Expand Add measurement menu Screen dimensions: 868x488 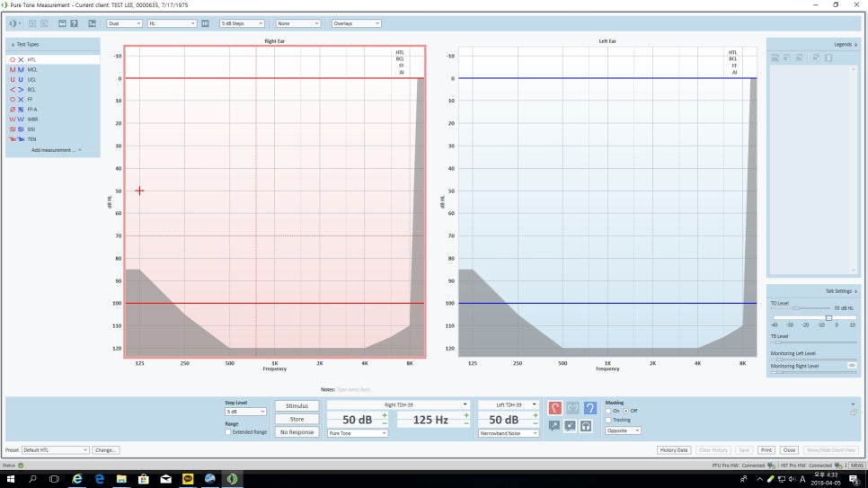tap(56, 150)
